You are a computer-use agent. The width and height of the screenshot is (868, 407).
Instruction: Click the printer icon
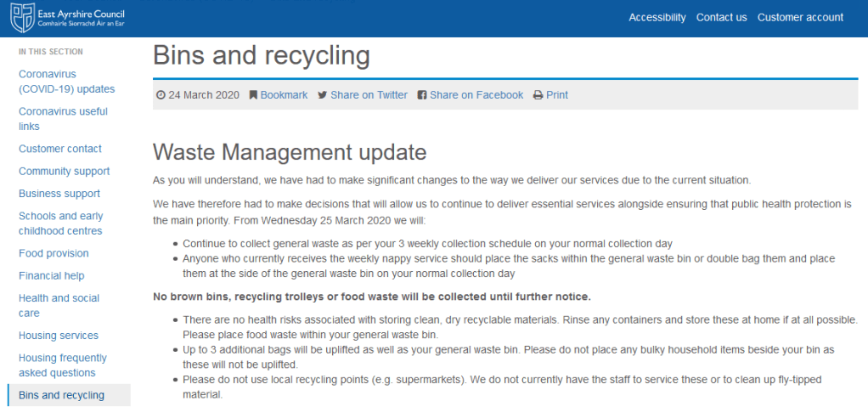[x=538, y=95]
